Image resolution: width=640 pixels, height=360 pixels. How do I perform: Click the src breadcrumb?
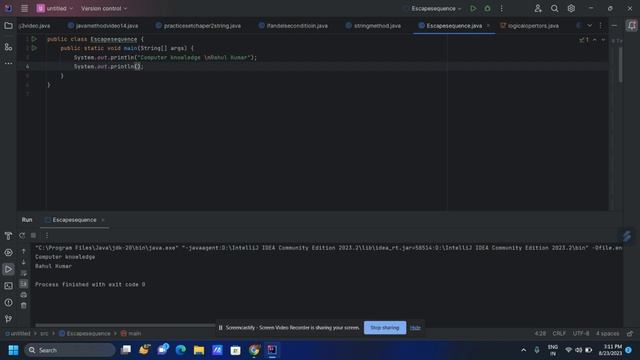tap(44, 333)
